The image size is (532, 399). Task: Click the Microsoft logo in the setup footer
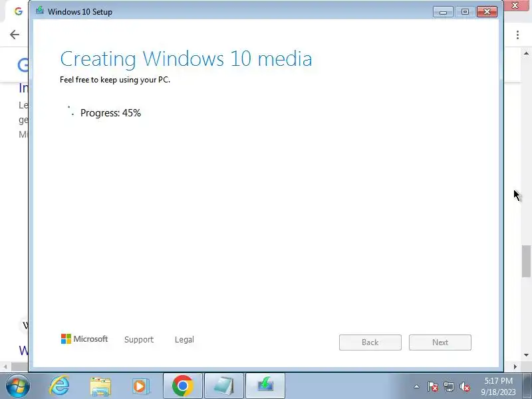[x=84, y=339]
